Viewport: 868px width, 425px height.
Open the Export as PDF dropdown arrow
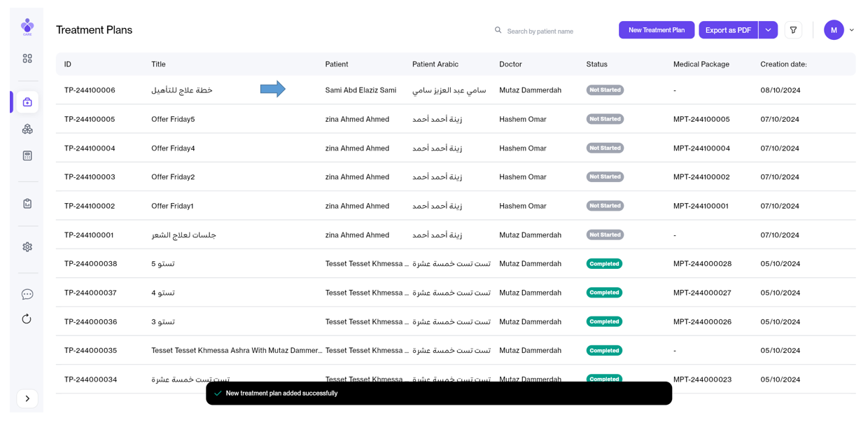(x=768, y=30)
